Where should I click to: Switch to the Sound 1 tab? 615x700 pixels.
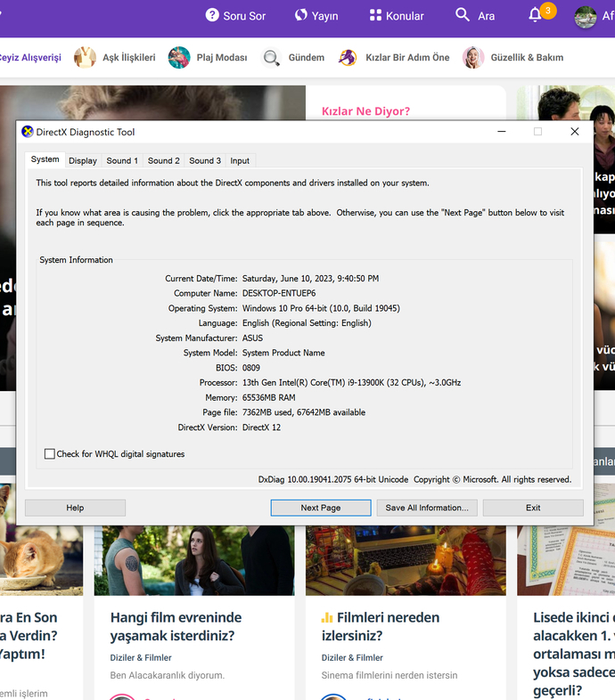click(x=122, y=160)
